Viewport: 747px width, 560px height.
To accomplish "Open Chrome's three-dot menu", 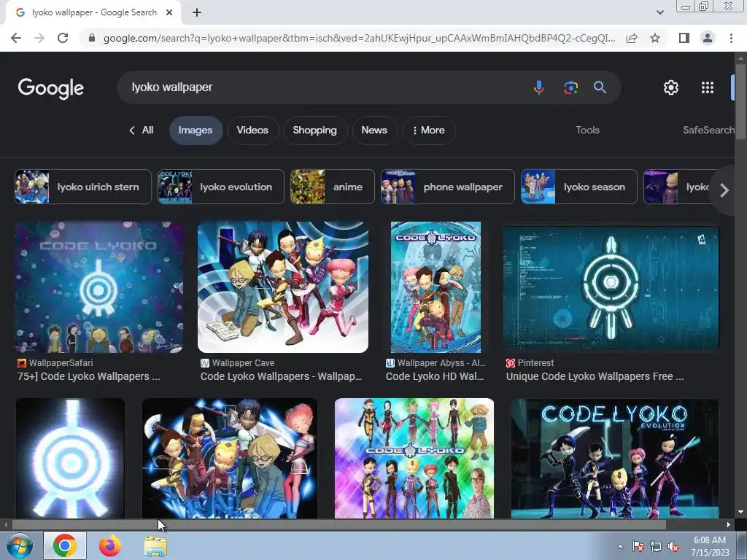I will coord(731,38).
